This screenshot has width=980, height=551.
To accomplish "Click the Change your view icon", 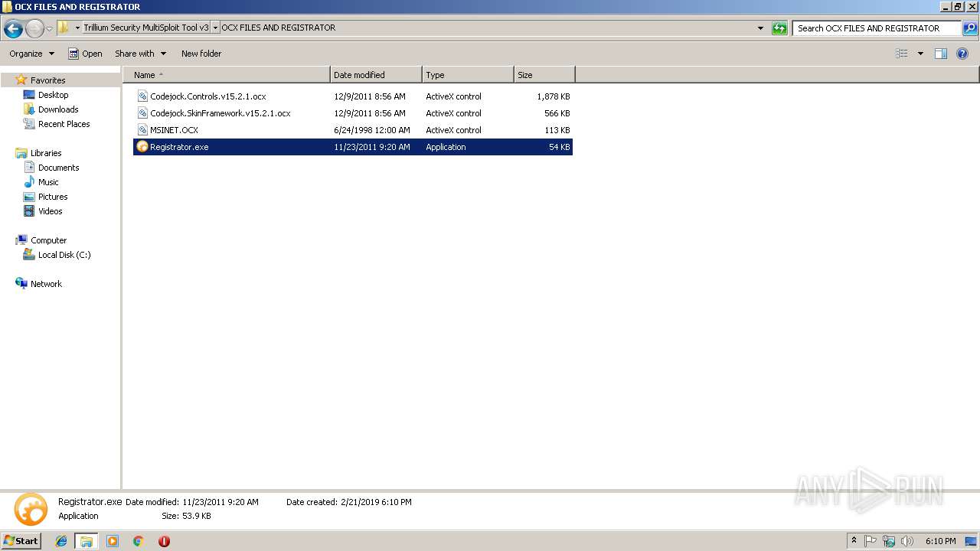I will (x=902, y=54).
